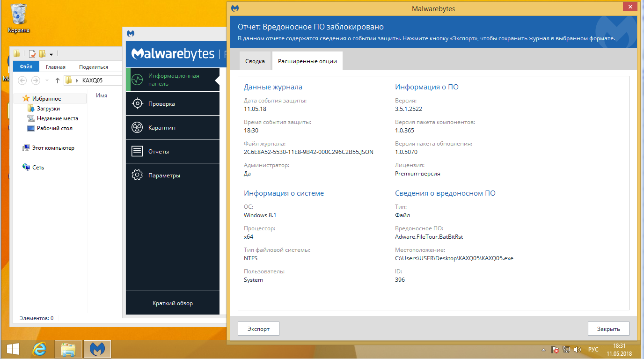Image resolution: width=644 pixels, height=359 pixels.
Task: Click the network icon in system tray
Action: click(x=566, y=349)
